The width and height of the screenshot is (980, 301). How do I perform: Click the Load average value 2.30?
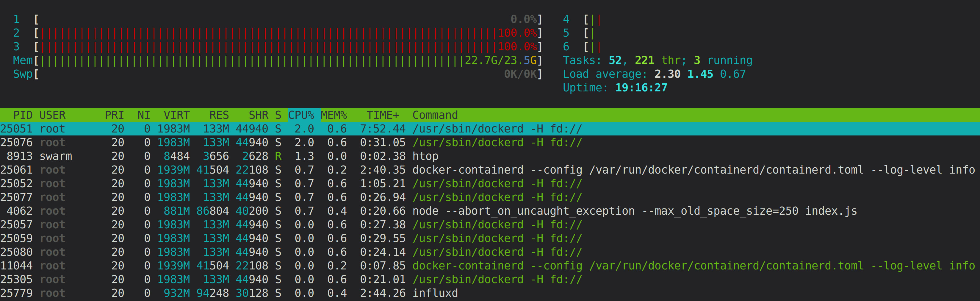pyautogui.click(x=666, y=74)
